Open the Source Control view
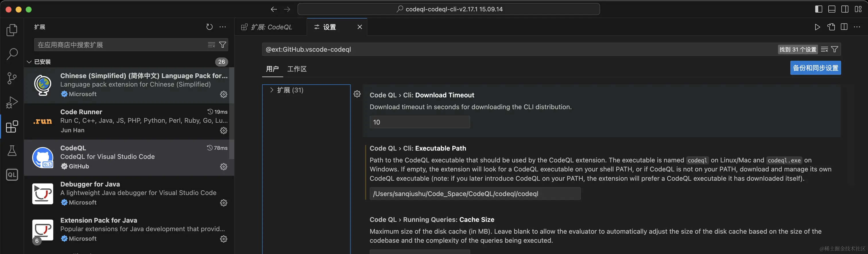 click(12, 78)
